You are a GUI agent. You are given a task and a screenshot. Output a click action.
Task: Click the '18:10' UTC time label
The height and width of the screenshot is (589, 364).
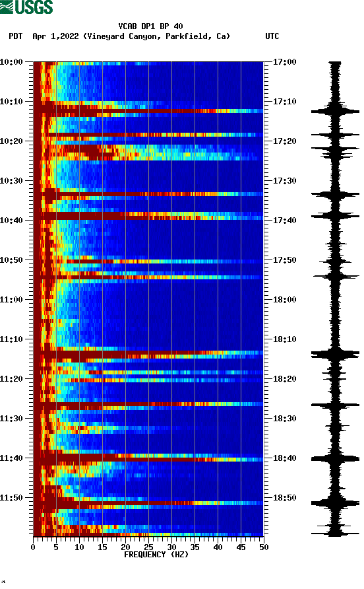click(284, 339)
